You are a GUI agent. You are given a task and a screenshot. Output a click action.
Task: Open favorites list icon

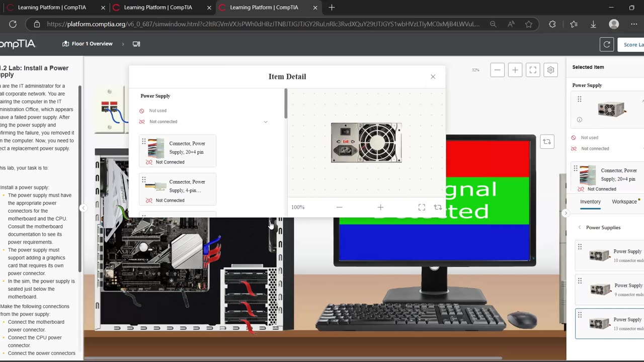click(x=574, y=24)
